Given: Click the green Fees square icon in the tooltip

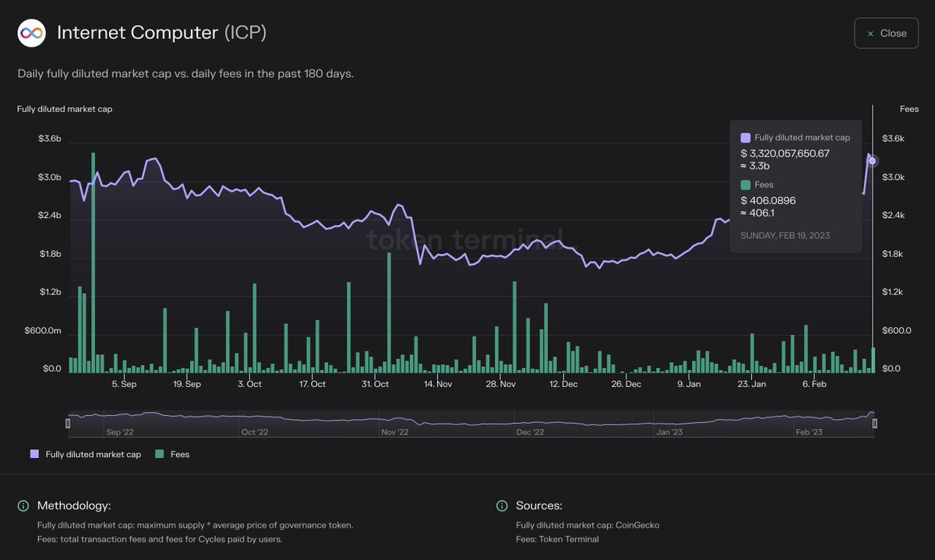Looking at the screenshot, I should tap(745, 184).
